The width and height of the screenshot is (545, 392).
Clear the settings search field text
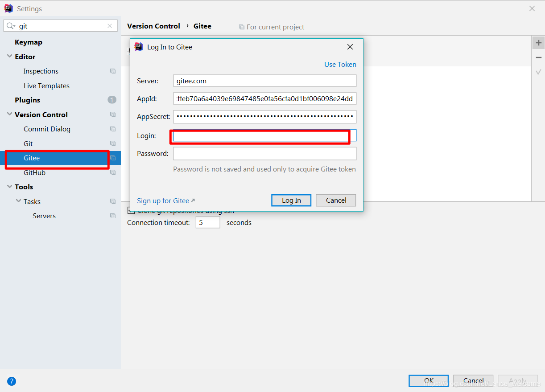(x=110, y=26)
